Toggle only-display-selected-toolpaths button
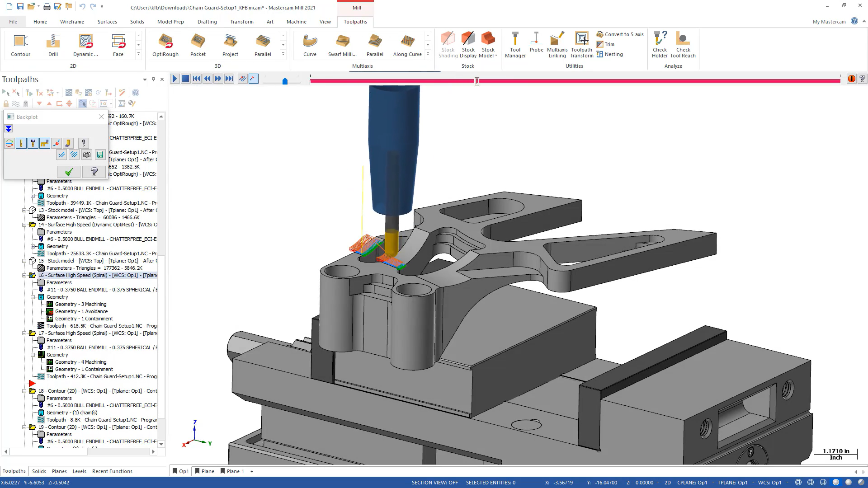This screenshot has width=868, height=488. 83,103
